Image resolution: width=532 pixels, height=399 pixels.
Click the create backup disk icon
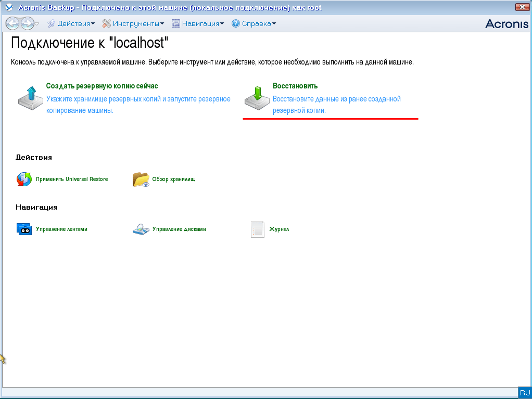pos(31,97)
